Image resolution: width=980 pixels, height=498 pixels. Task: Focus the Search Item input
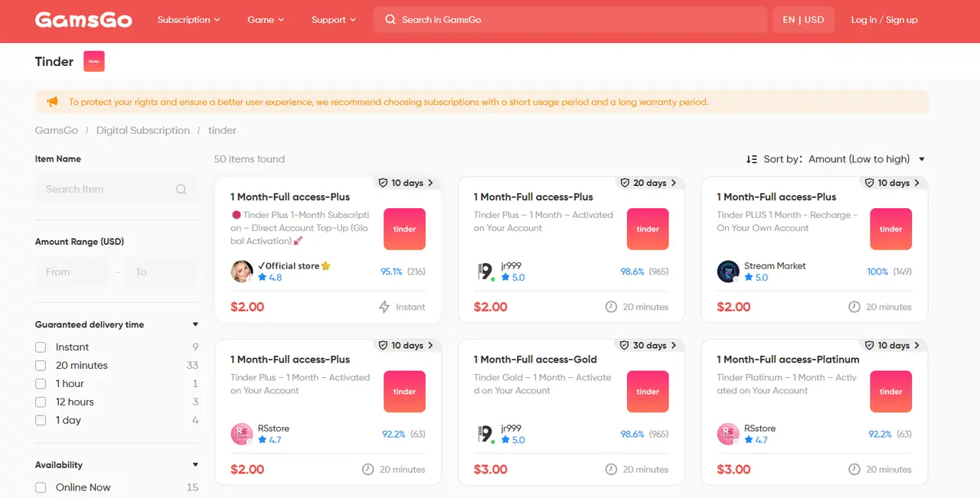coord(116,189)
